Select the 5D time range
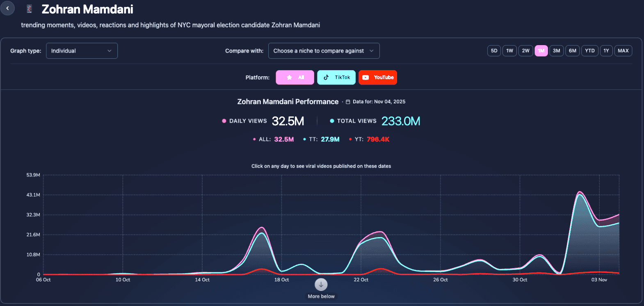Viewport: 644px width, 306px height. 494,51
